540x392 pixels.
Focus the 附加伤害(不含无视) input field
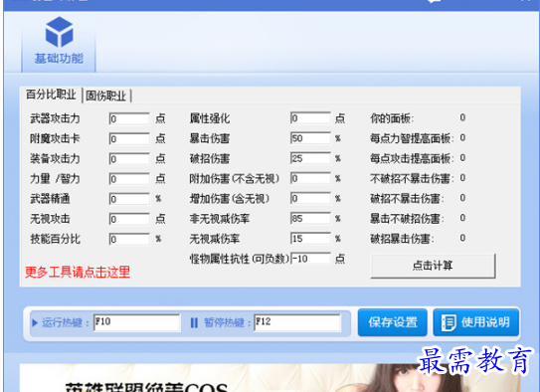click(310, 178)
